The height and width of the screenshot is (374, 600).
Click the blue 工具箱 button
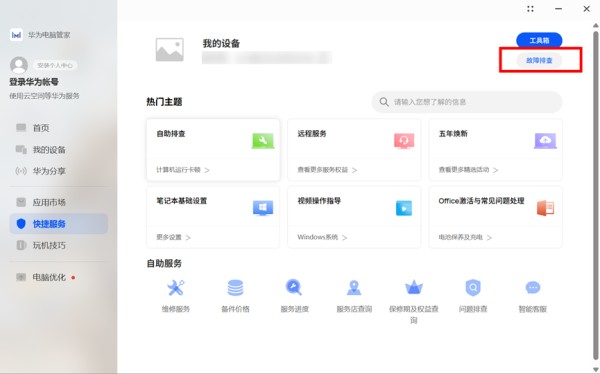click(539, 40)
